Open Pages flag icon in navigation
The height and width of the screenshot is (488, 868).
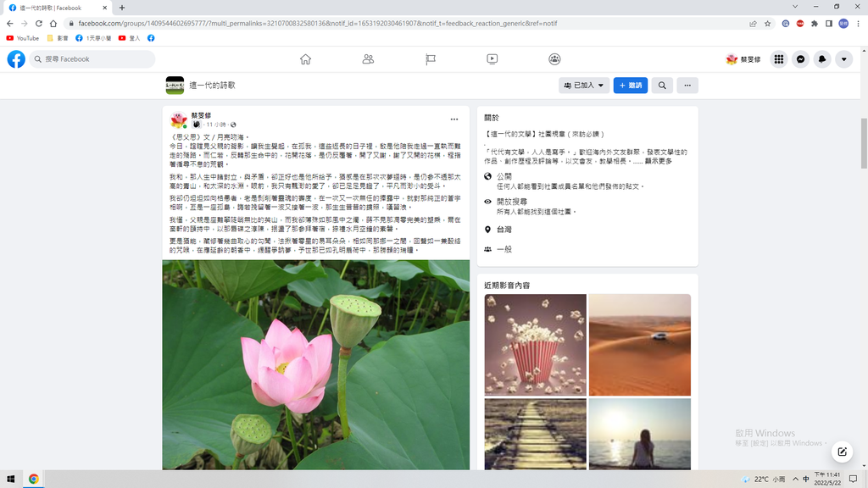pyautogui.click(x=431, y=59)
